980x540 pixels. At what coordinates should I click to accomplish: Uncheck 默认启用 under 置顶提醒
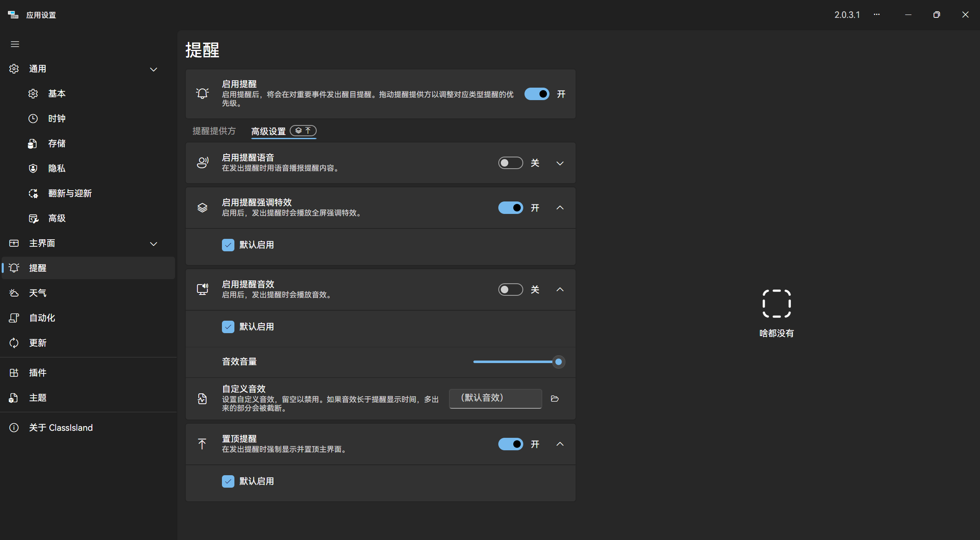(228, 481)
